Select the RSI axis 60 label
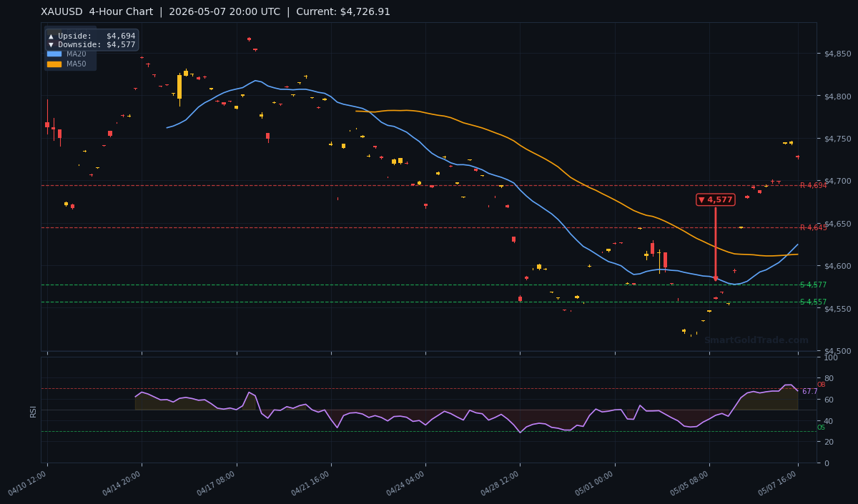Image resolution: width=858 pixels, height=504 pixels. click(x=829, y=400)
